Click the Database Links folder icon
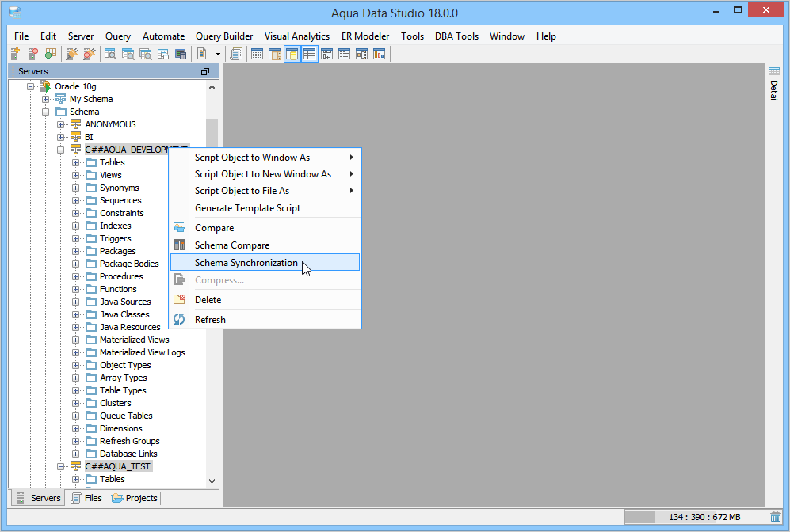790x532 pixels. pyautogui.click(x=91, y=454)
